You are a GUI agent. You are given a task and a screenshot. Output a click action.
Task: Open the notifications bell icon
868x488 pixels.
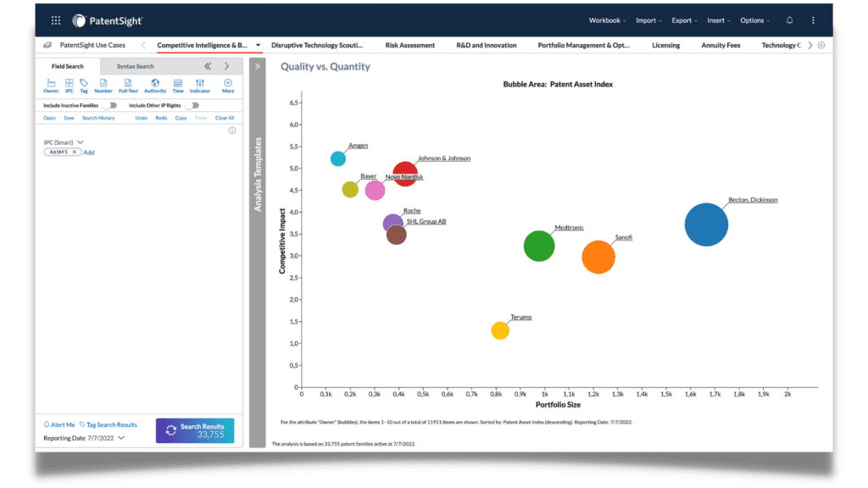[x=790, y=20]
